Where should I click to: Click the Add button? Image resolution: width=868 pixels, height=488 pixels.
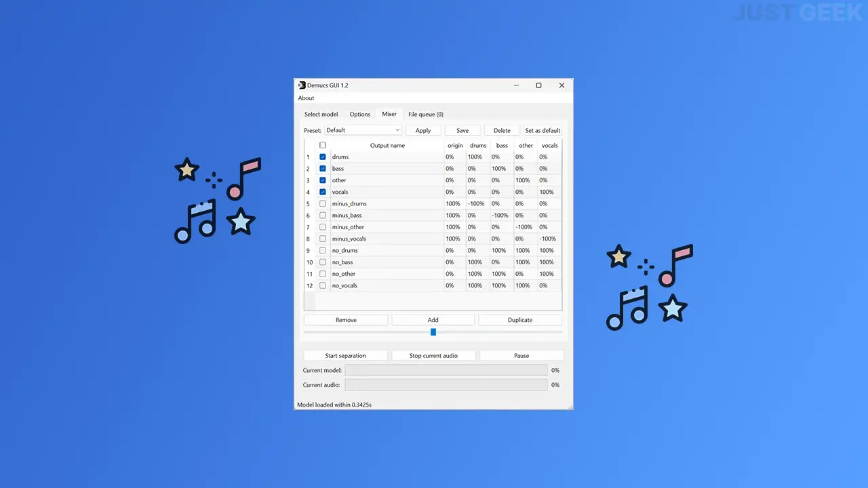433,320
